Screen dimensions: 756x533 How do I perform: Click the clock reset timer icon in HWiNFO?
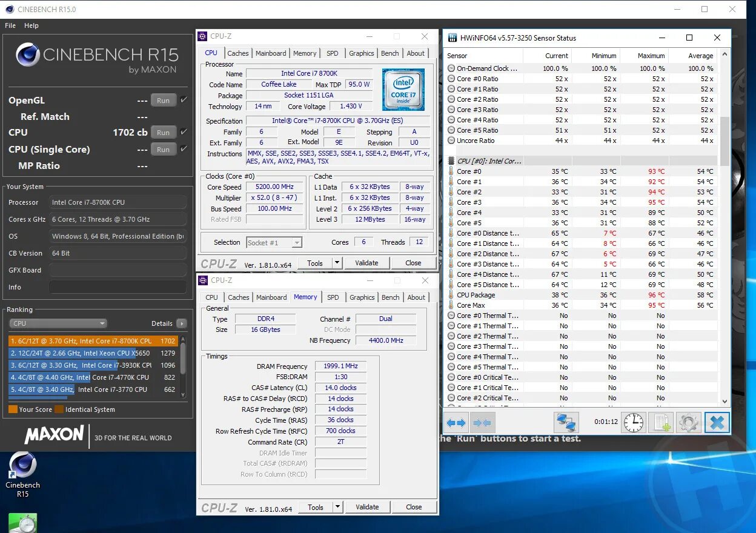[x=634, y=422]
